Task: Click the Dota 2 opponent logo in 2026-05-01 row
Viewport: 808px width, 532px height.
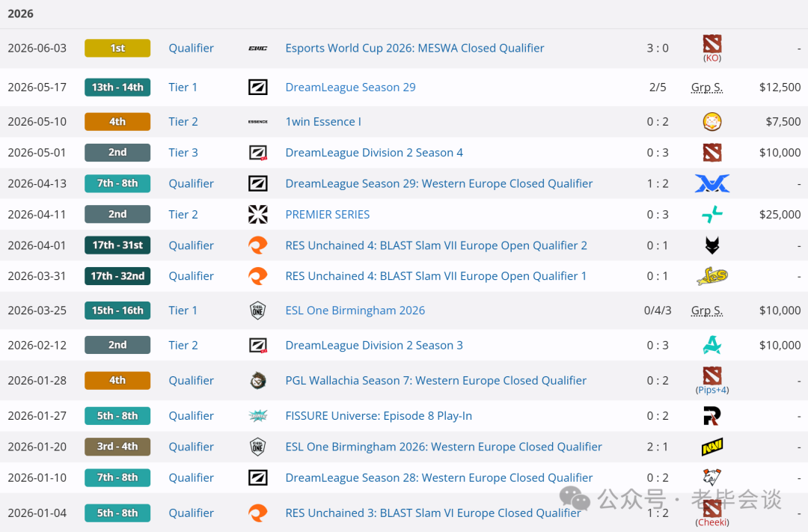Action: [x=712, y=153]
